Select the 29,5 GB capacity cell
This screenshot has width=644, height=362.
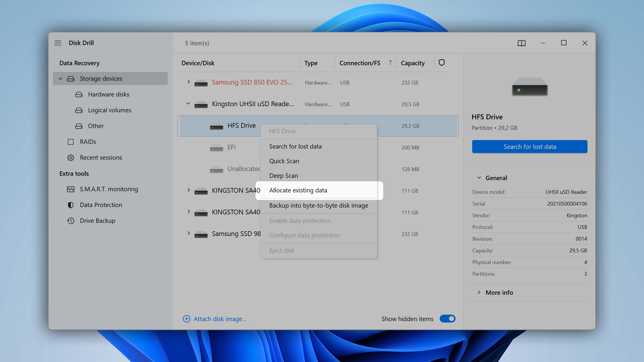410,104
